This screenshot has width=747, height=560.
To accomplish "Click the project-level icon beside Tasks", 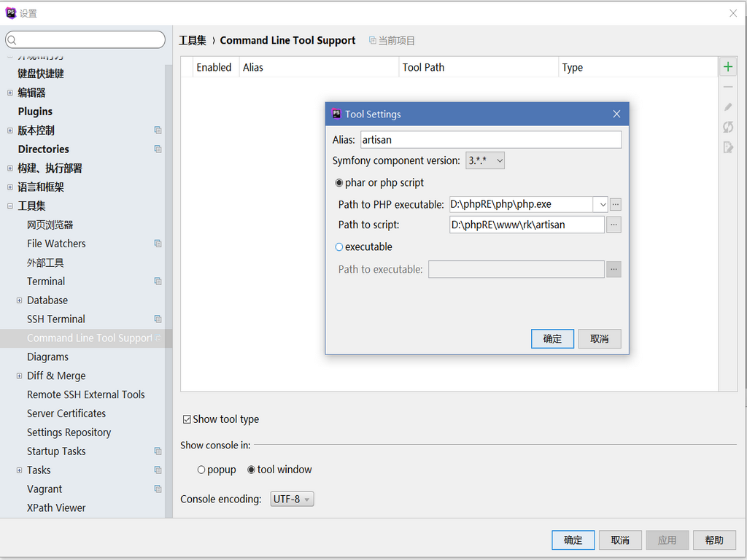I will 158,470.
